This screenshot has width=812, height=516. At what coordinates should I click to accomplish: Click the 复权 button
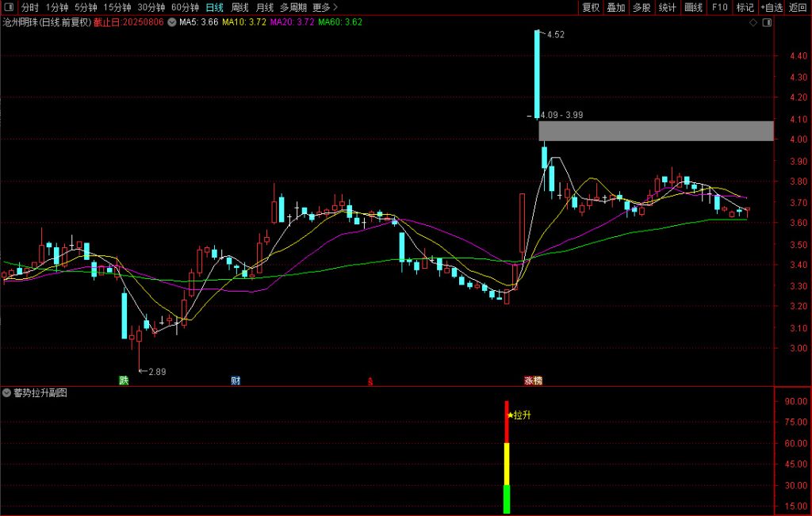(591, 7)
